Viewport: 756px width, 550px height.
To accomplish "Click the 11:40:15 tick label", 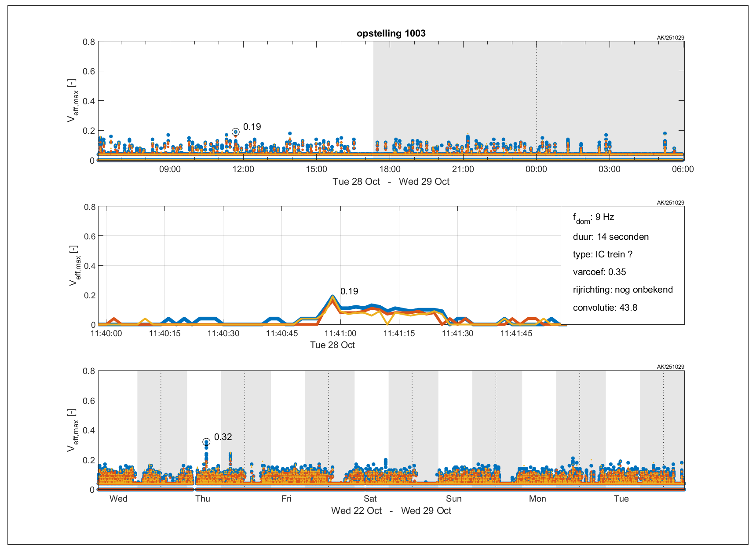I will 164,334.
